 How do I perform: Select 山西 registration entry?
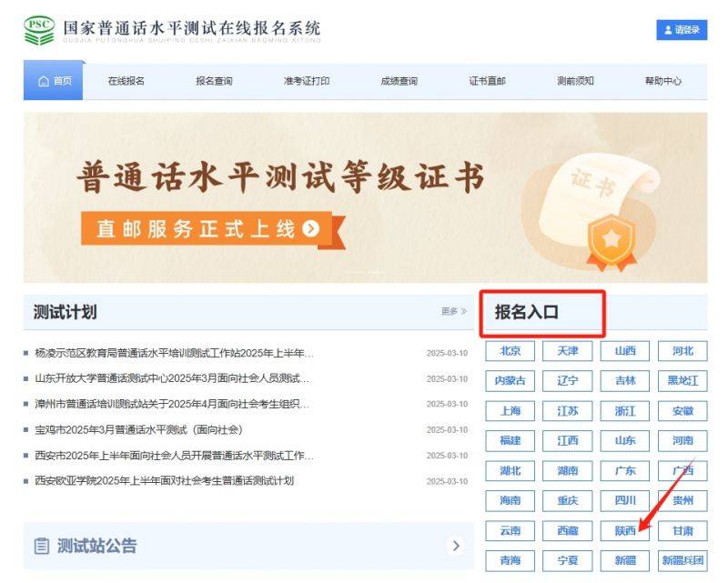point(625,351)
